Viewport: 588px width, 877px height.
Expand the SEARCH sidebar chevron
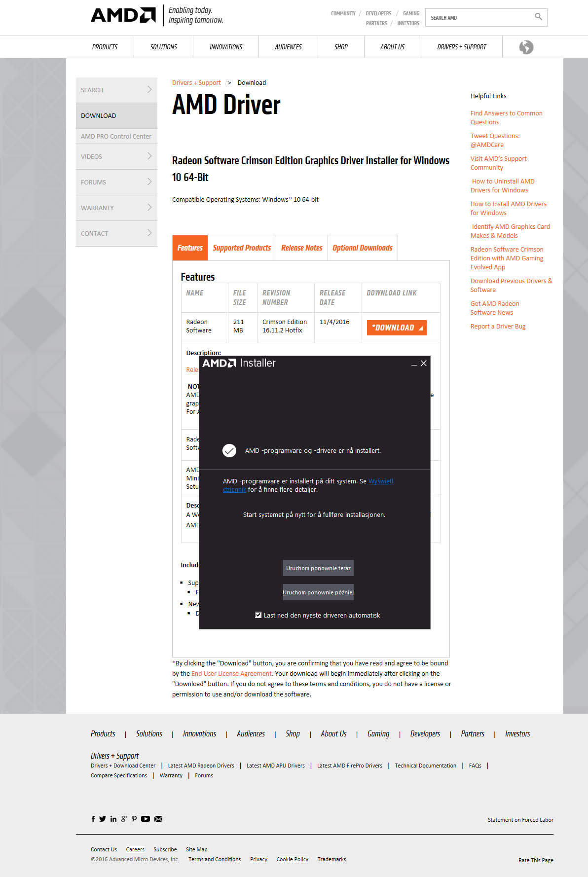tap(149, 89)
